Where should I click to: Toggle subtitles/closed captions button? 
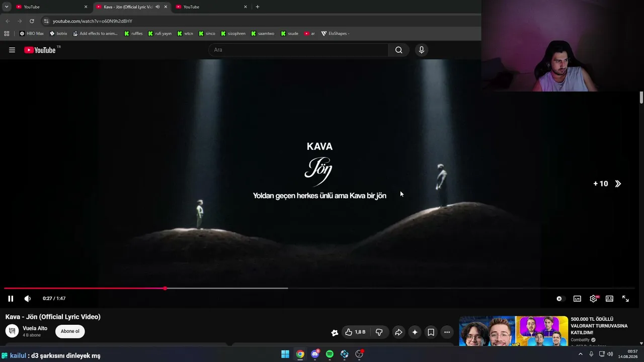point(577,299)
